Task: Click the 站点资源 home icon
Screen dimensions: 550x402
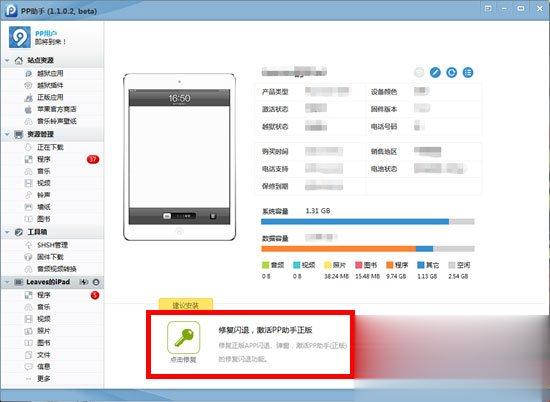Action: click(x=19, y=60)
